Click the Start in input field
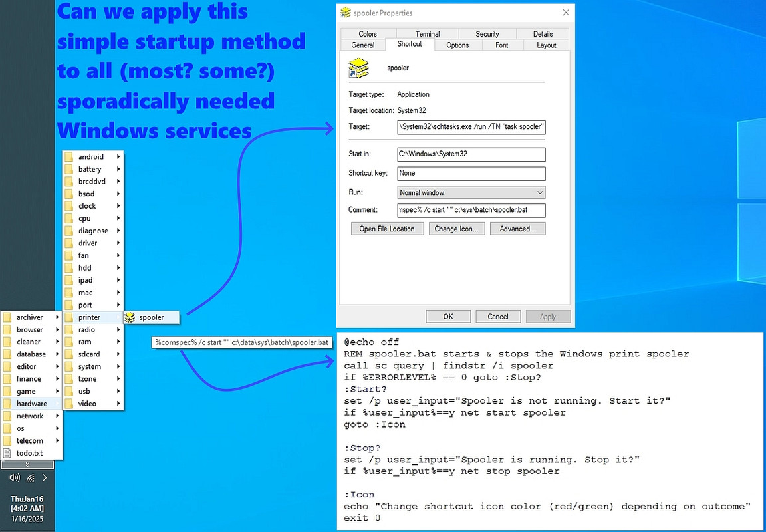This screenshot has width=766, height=532. (471, 154)
